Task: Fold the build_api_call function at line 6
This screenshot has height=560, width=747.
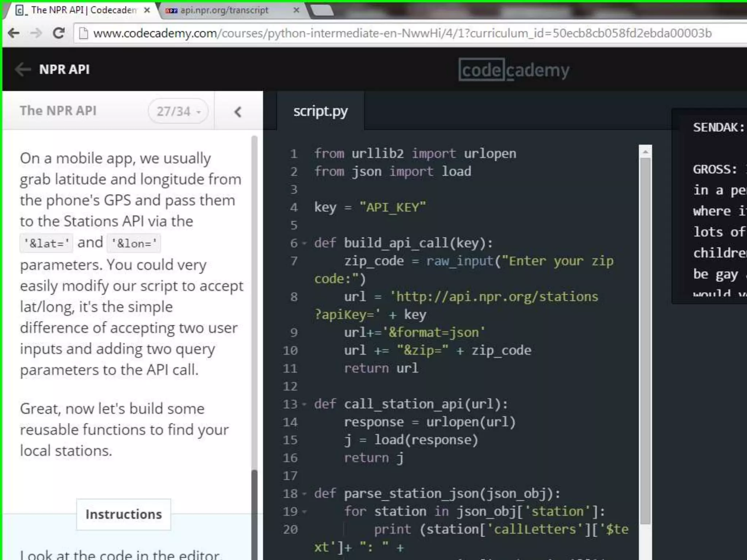Action: [x=304, y=243]
